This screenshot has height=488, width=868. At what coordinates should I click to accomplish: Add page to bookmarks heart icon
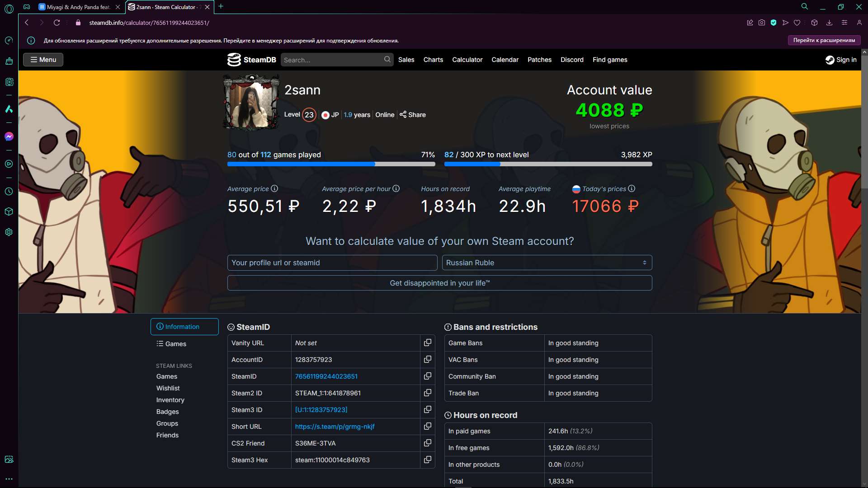pos(797,23)
